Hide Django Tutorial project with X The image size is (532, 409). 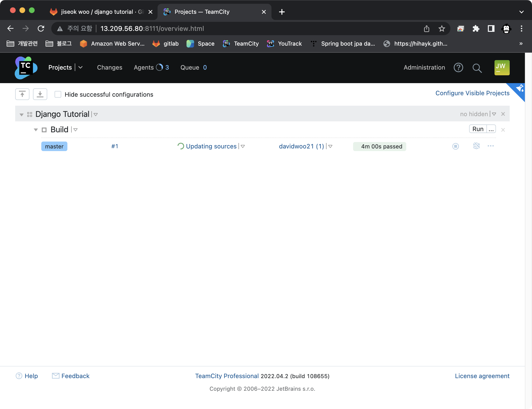coord(503,114)
